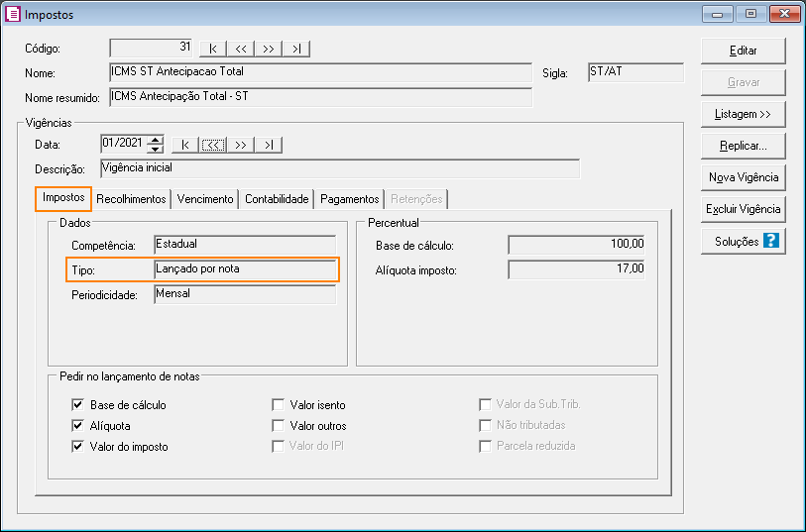Enable the Valor isento checkbox
This screenshot has width=806, height=532.
point(279,405)
